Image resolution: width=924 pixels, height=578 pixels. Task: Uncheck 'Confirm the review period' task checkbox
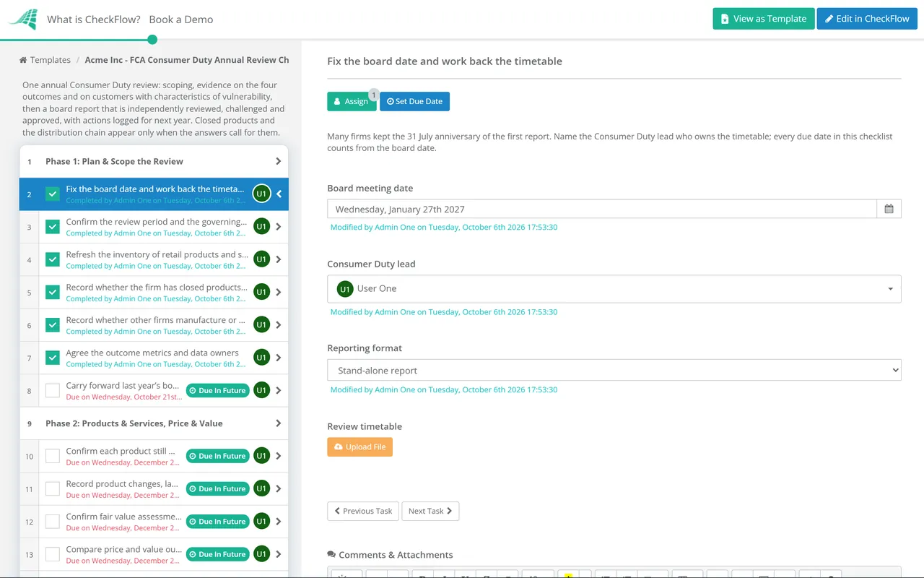pos(53,227)
